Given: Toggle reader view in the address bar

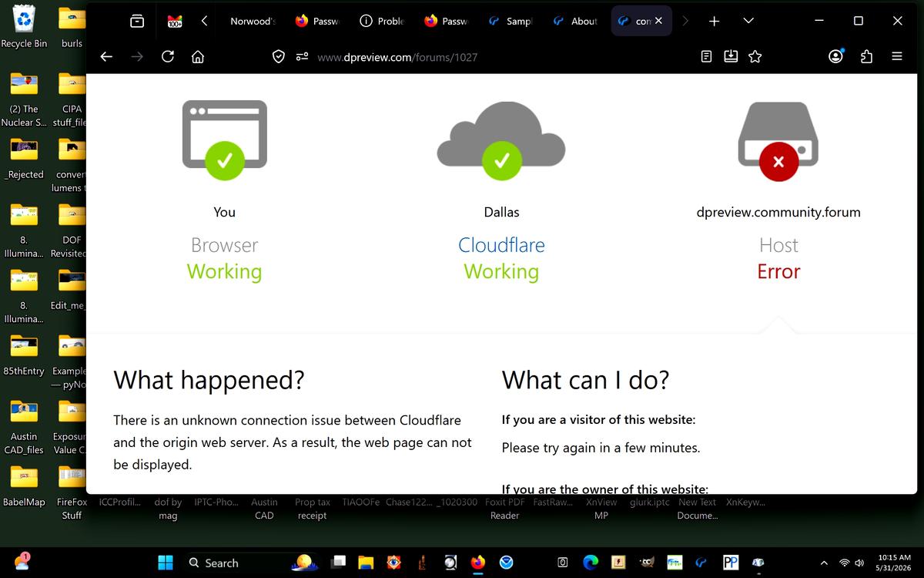Looking at the screenshot, I should pos(706,56).
